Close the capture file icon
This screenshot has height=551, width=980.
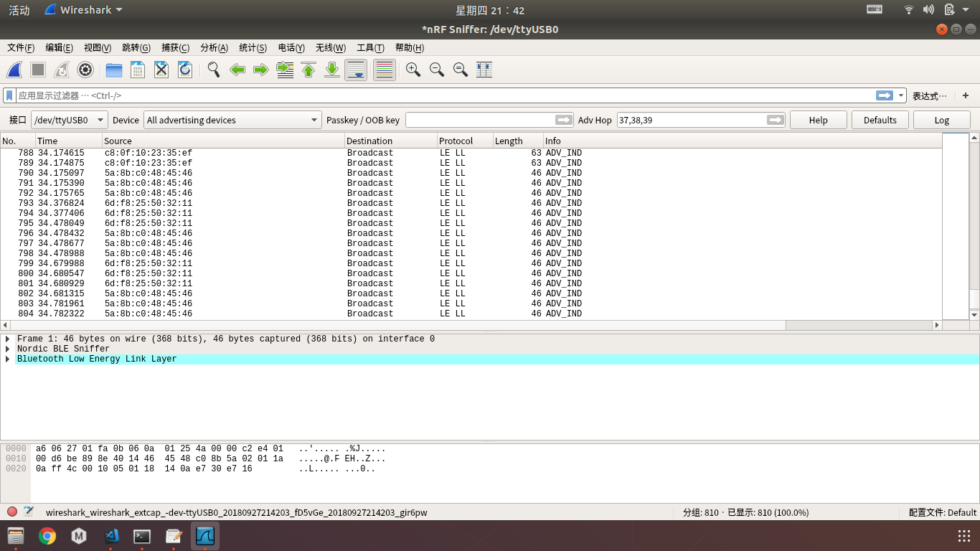point(161,70)
